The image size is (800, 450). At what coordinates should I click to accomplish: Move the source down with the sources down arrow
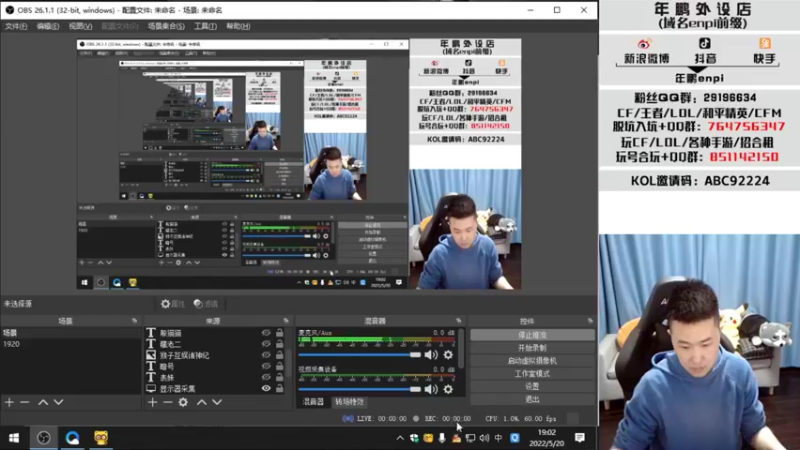point(217,402)
